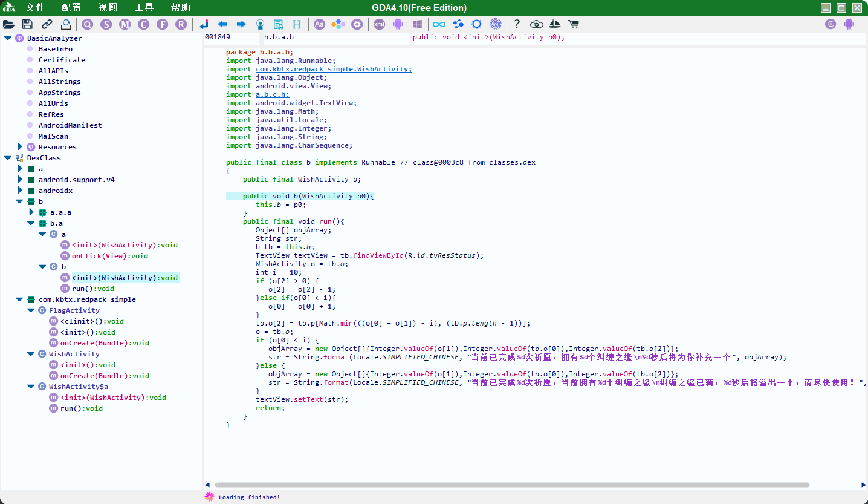Click the purple M toolbar icon

125,24
